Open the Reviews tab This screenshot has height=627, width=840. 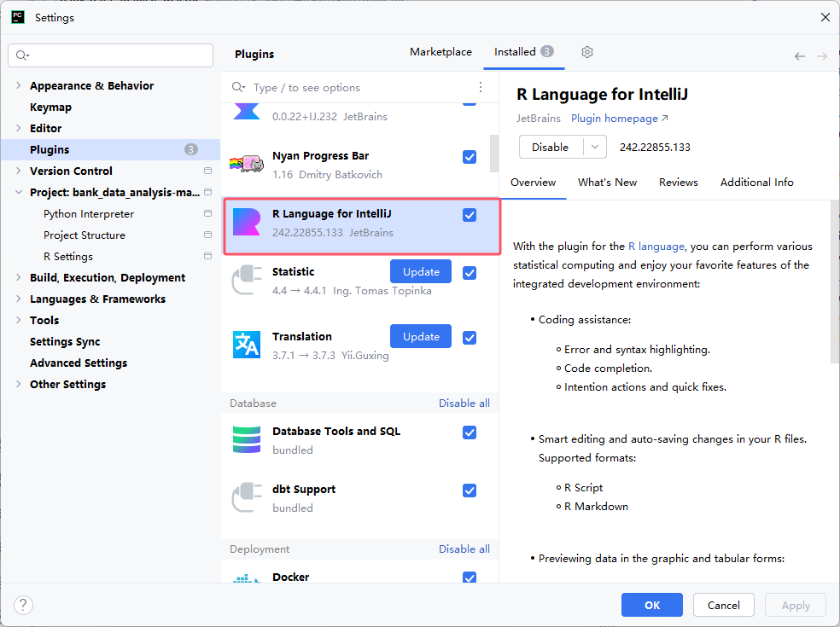pos(678,182)
